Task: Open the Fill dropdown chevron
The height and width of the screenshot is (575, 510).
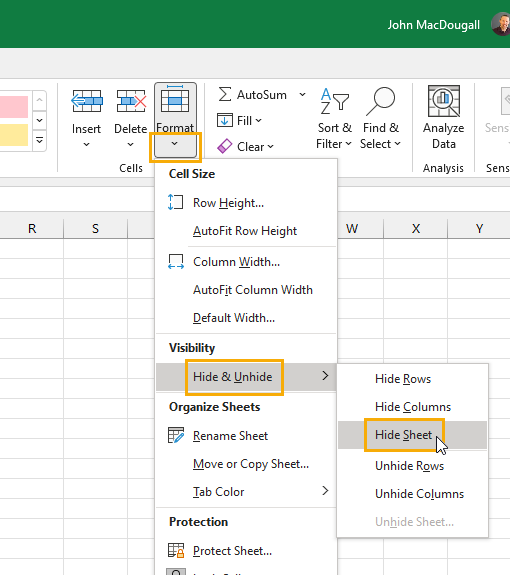Action: pos(258,121)
